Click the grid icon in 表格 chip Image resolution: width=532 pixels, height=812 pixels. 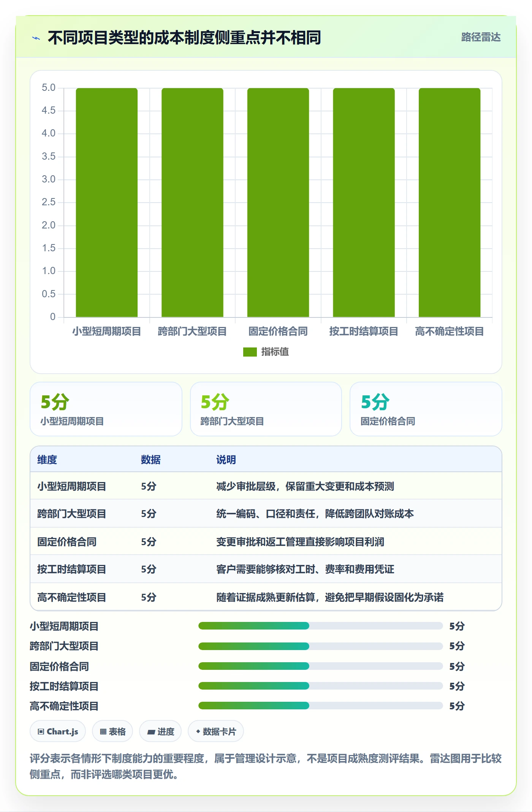coord(103,732)
